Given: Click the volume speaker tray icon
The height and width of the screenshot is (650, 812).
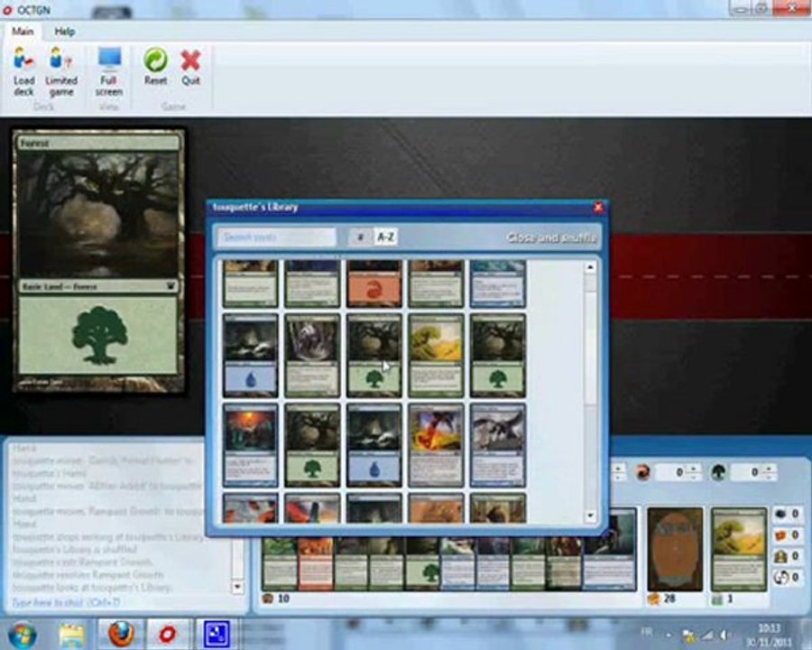Looking at the screenshot, I should (x=724, y=635).
